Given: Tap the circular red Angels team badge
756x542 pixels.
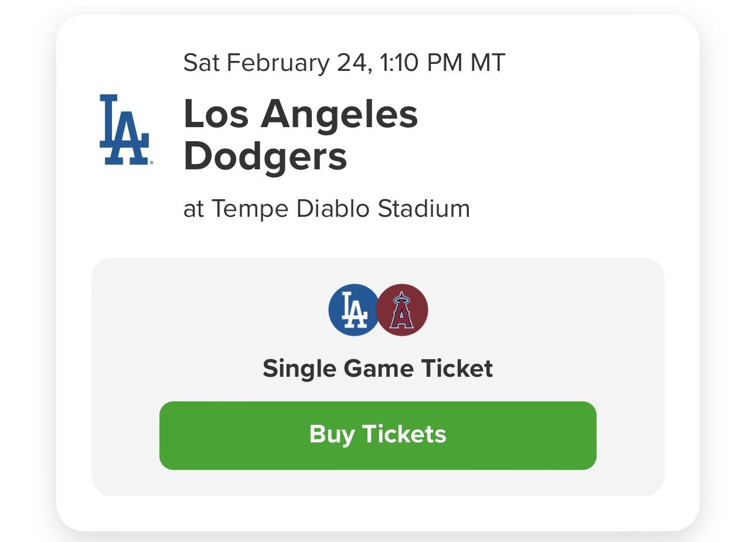Looking at the screenshot, I should 403,310.
